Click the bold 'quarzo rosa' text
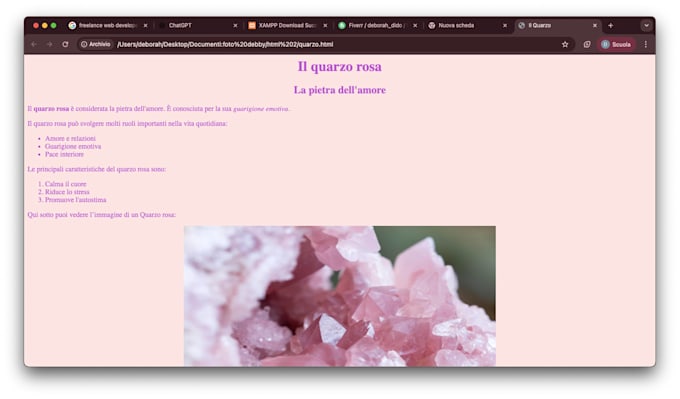Viewport: 680px width, 399px height. 51,109
